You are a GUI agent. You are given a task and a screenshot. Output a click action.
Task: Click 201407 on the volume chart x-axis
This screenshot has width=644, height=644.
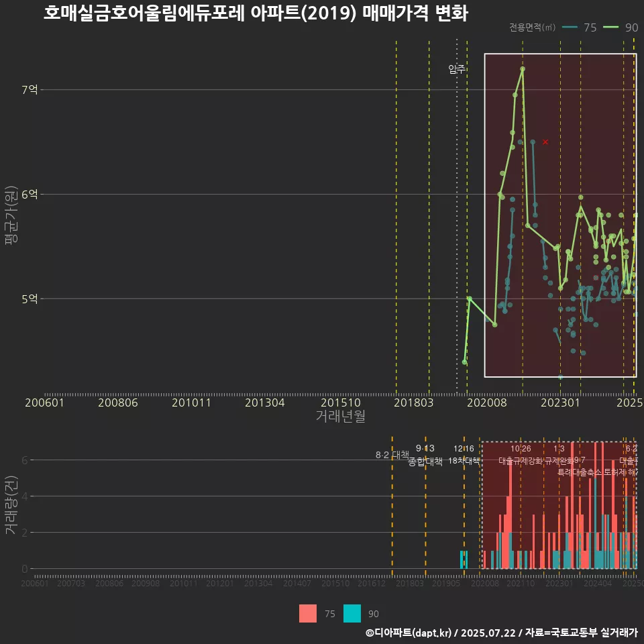(297, 583)
